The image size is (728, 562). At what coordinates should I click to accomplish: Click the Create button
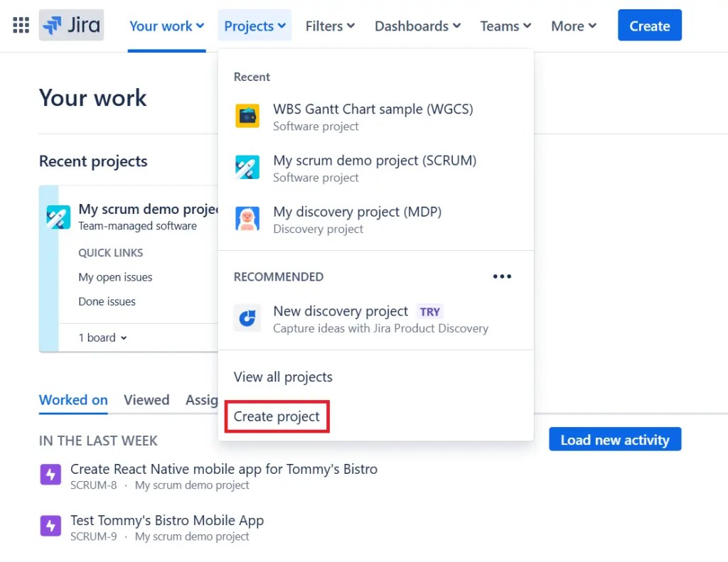point(649,26)
